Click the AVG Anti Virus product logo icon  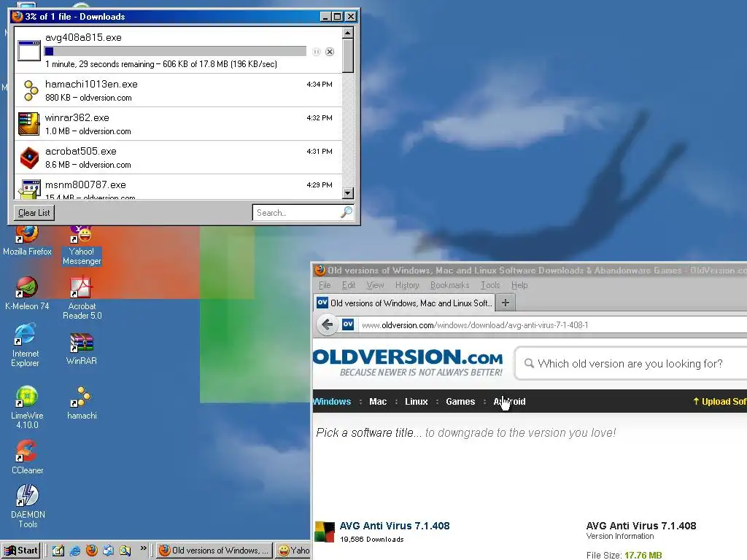[325, 532]
